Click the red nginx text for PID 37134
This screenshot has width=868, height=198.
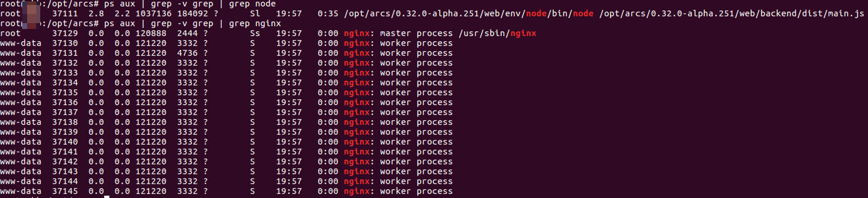click(x=357, y=83)
